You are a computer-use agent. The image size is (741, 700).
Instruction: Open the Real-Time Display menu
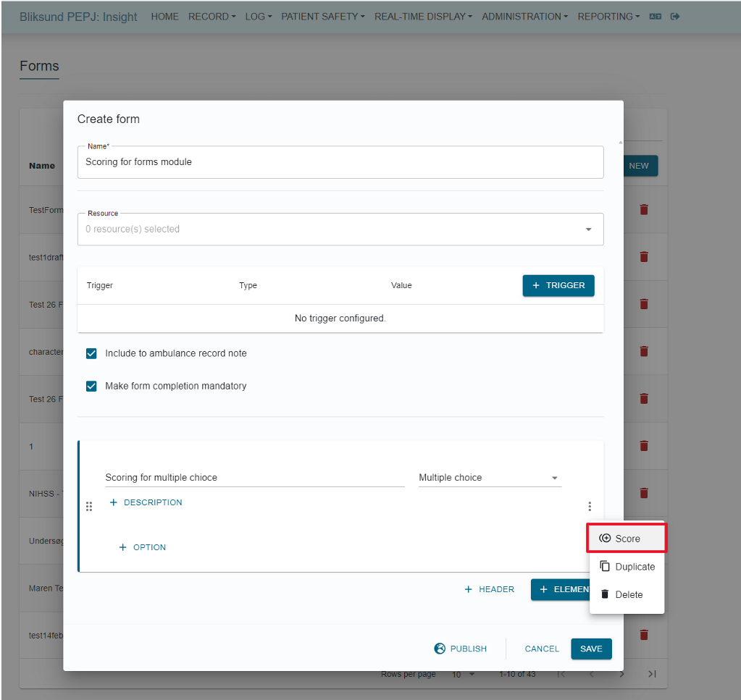click(x=424, y=17)
